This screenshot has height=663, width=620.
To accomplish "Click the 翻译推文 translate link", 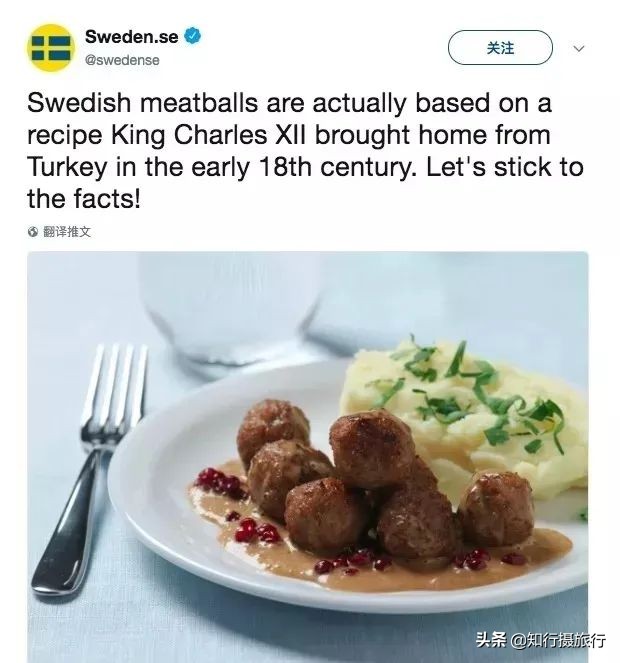I will click(x=67, y=232).
